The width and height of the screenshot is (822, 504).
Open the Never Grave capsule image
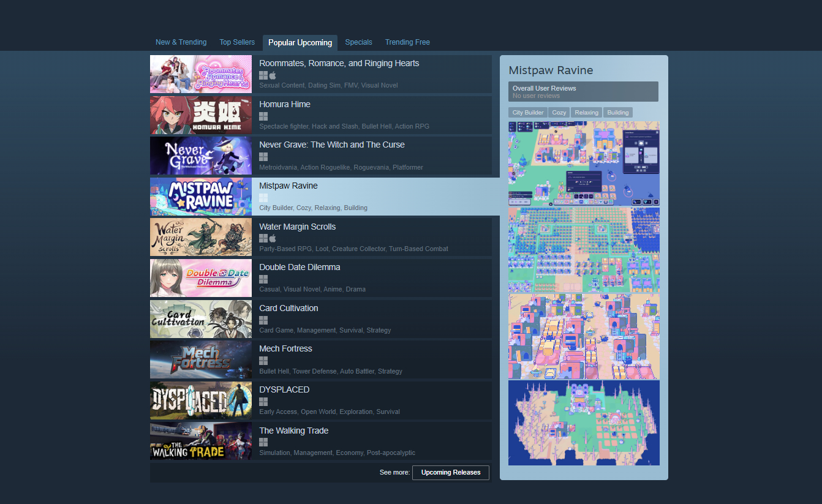tap(201, 156)
